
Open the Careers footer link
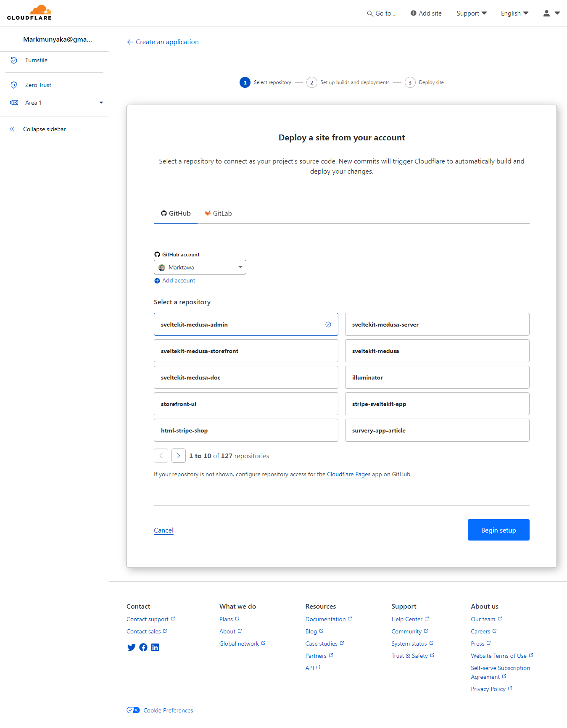tap(484, 631)
